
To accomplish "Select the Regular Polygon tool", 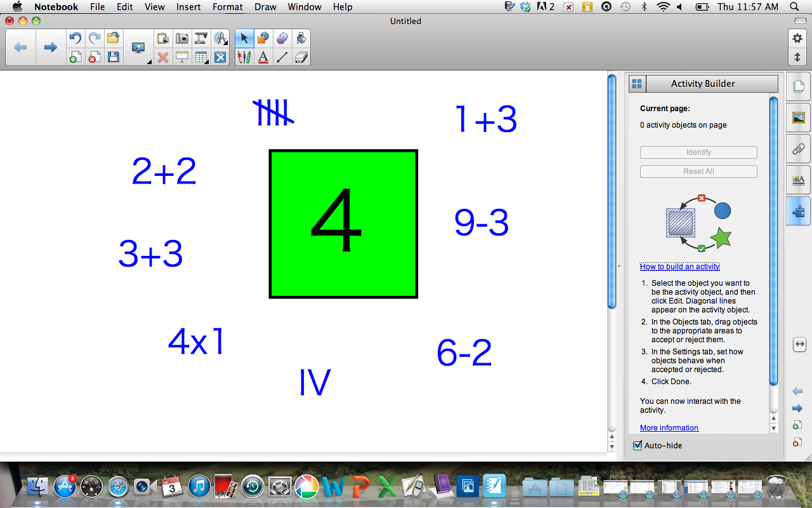I will 282,38.
